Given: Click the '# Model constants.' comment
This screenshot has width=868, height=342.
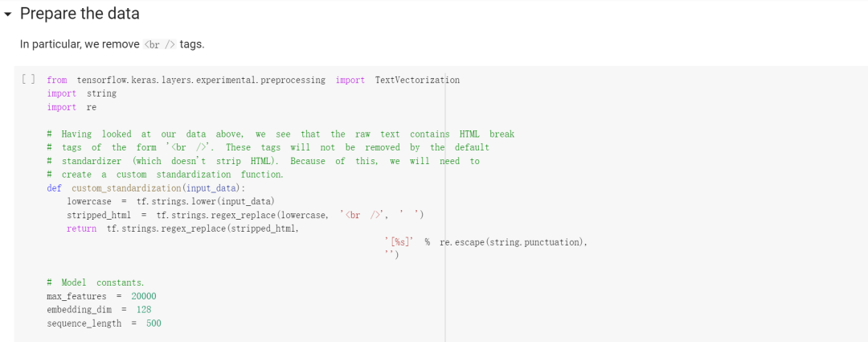Looking at the screenshot, I should click(96, 282).
